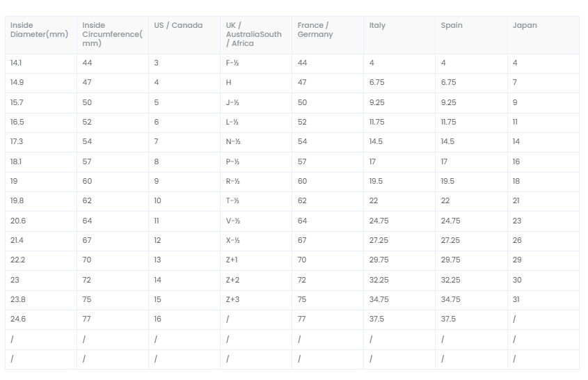Click the "Inside Diameter(mm)" column header

click(40, 30)
